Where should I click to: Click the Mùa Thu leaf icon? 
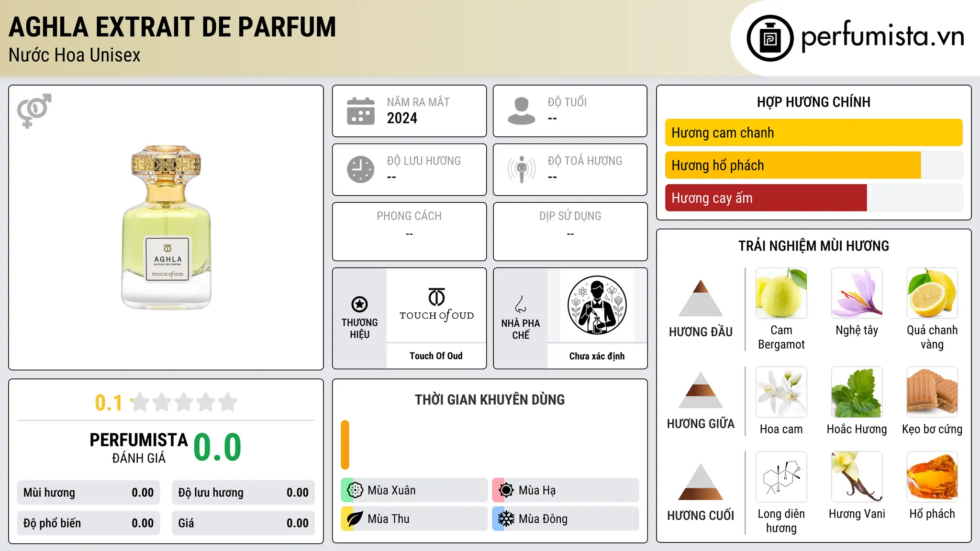[x=355, y=519]
